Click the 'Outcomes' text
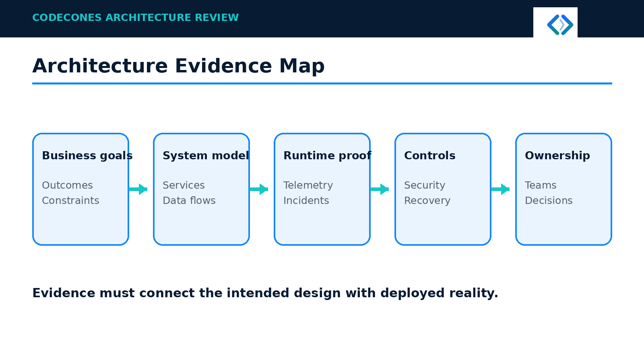Image resolution: width=644 pixels, height=362 pixels. tap(67, 185)
